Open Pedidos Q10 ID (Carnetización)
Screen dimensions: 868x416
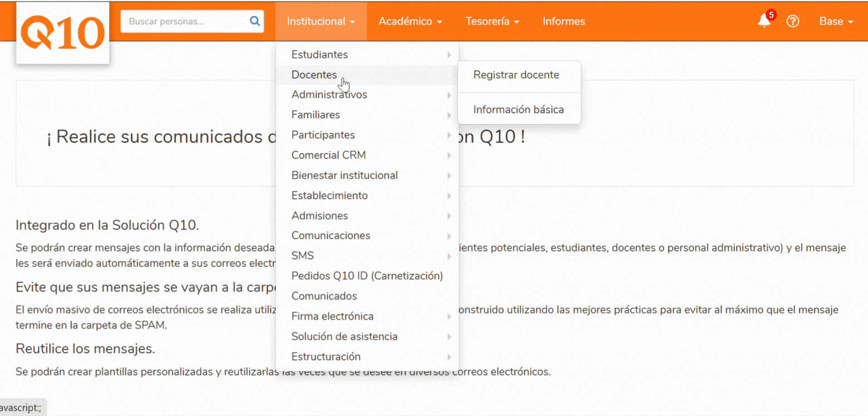coord(367,276)
